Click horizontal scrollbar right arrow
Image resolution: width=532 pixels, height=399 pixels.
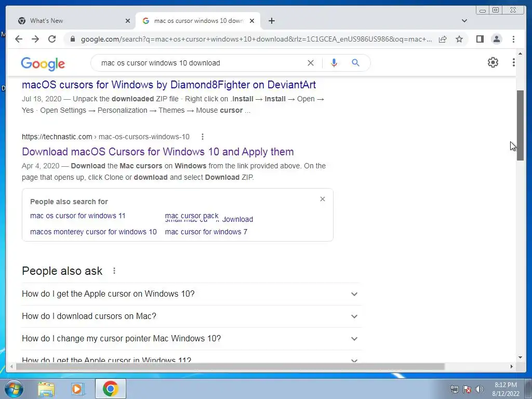[x=512, y=366]
